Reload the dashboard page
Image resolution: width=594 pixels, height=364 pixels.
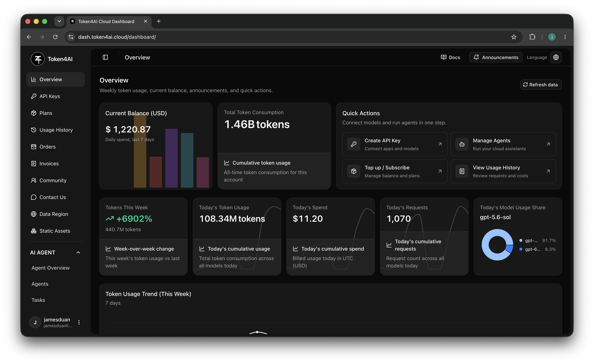[55, 37]
